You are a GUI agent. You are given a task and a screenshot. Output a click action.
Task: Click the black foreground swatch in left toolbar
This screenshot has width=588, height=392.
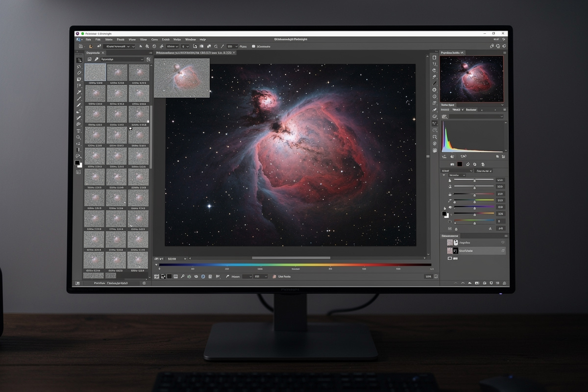pyautogui.click(x=77, y=163)
